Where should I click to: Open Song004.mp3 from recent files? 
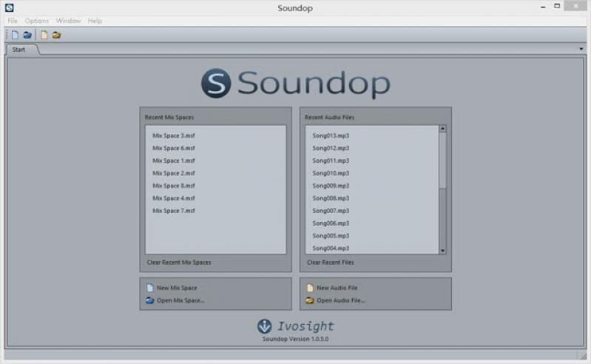coord(331,248)
